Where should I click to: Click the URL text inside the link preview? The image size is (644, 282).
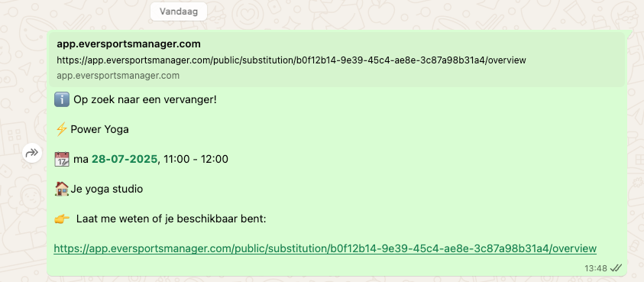tap(291, 60)
